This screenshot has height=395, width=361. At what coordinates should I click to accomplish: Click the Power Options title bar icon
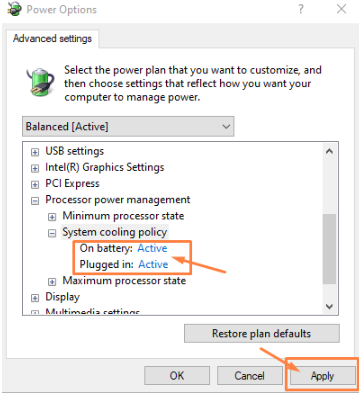click(14, 9)
